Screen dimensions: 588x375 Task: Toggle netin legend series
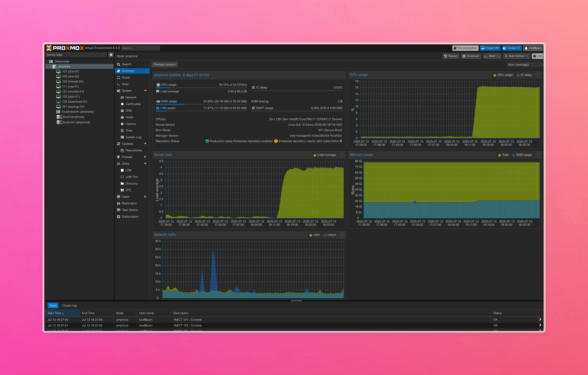(315, 235)
